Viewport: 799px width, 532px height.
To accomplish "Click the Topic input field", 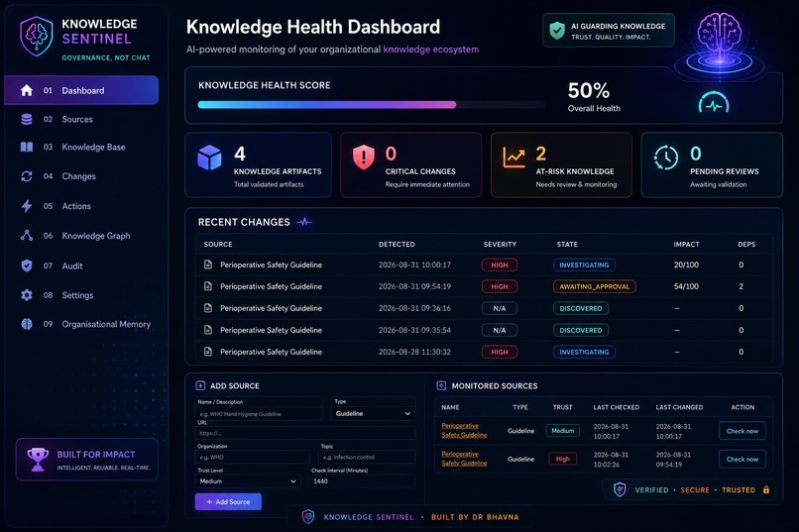I will tap(367, 457).
